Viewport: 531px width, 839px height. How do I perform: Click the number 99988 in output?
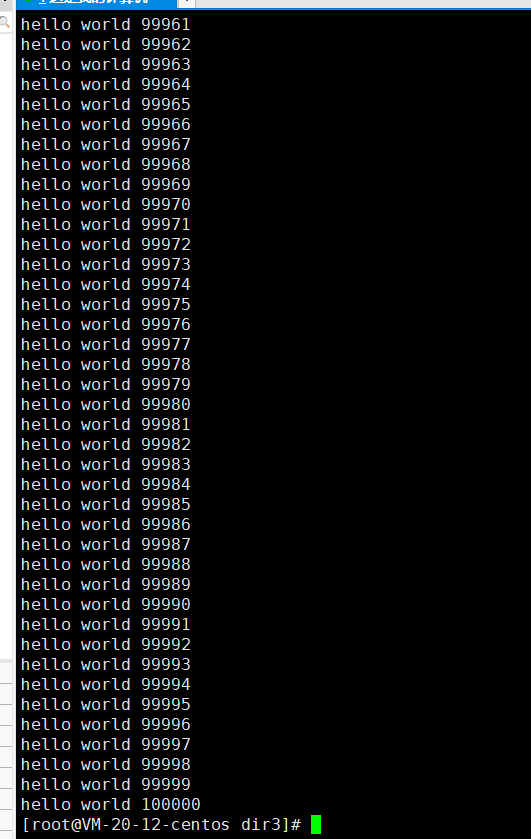166,565
